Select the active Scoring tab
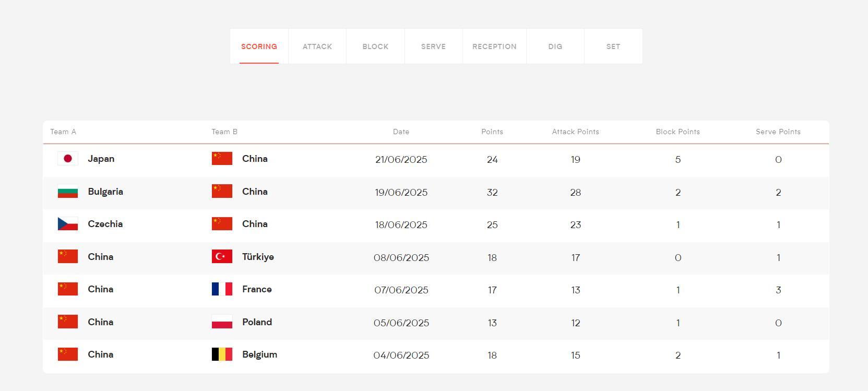Viewport: 868px width, 391px height. click(x=259, y=46)
